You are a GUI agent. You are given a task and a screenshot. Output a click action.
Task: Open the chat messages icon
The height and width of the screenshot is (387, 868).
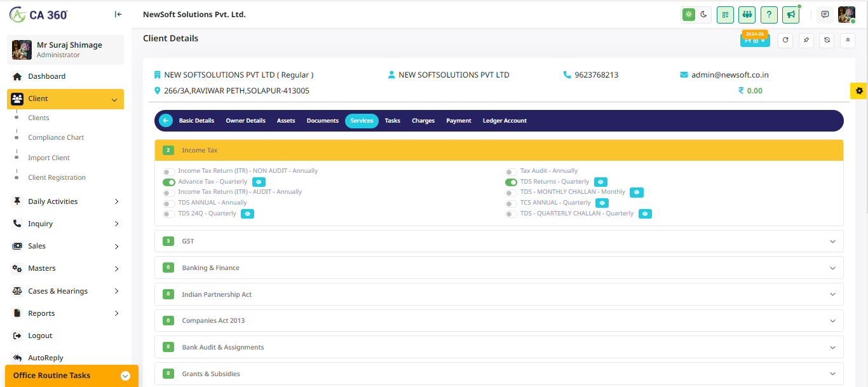pos(825,15)
